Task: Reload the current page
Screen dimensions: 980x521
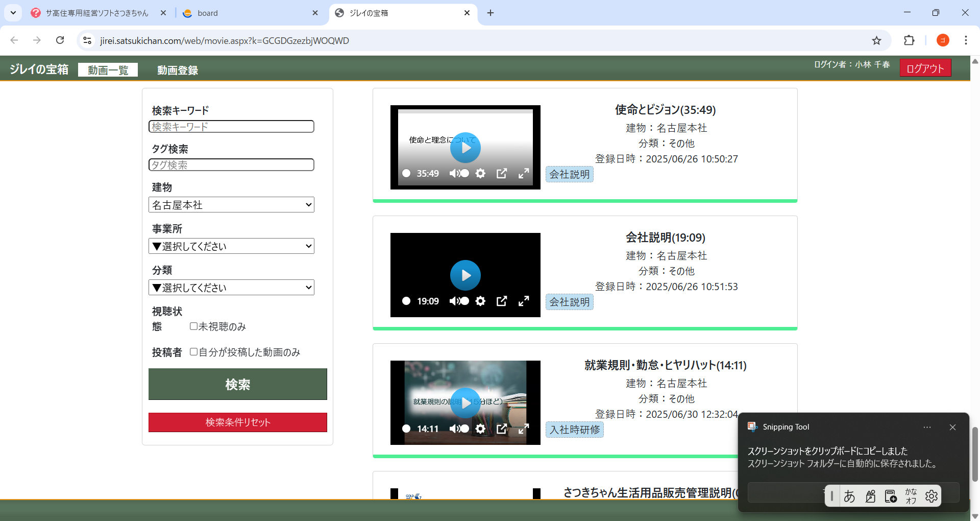Action: [x=60, y=40]
